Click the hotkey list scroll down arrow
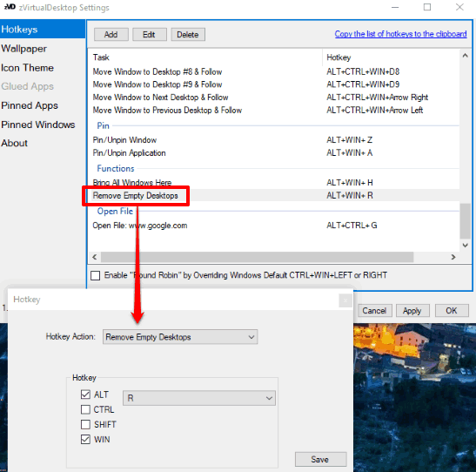This screenshot has width=476, height=472. (x=465, y=245)
